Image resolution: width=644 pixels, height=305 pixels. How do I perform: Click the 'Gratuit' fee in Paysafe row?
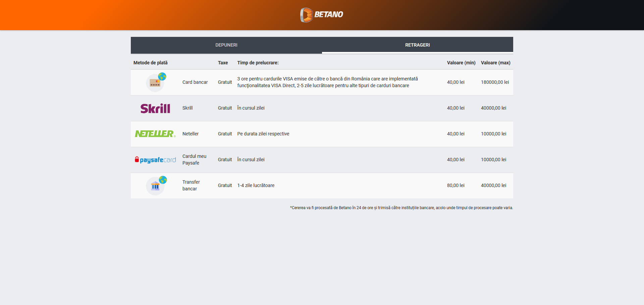click(x=225, y=160)
